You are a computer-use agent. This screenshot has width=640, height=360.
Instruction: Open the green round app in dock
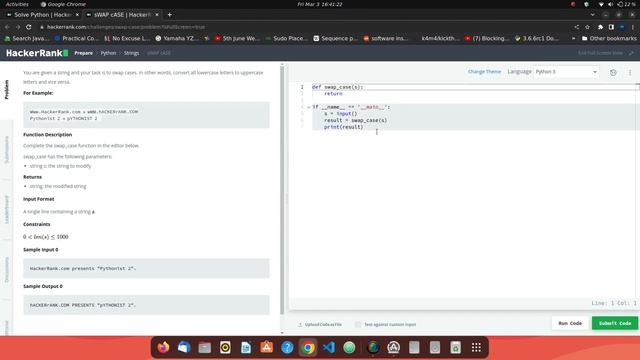pos(349,347)
